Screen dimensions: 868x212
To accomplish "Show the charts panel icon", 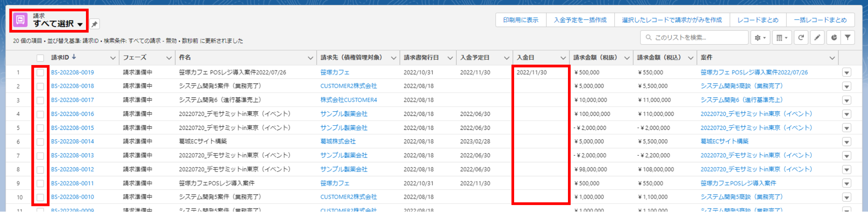I will [x=833, y=38].
